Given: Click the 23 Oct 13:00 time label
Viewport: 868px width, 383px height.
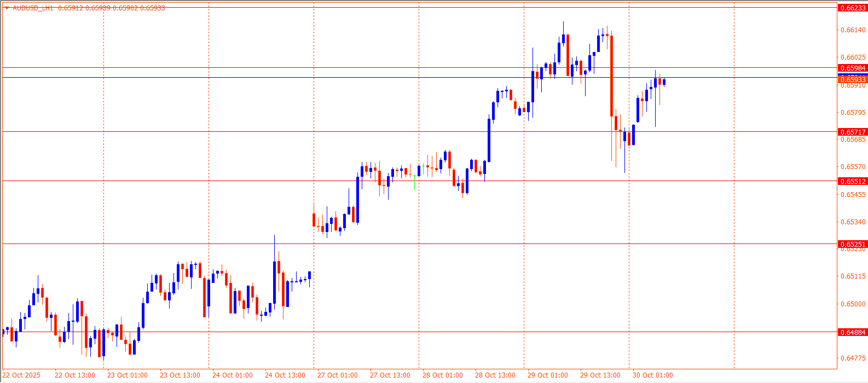Looking at the screenshot, I should (180, 375).
